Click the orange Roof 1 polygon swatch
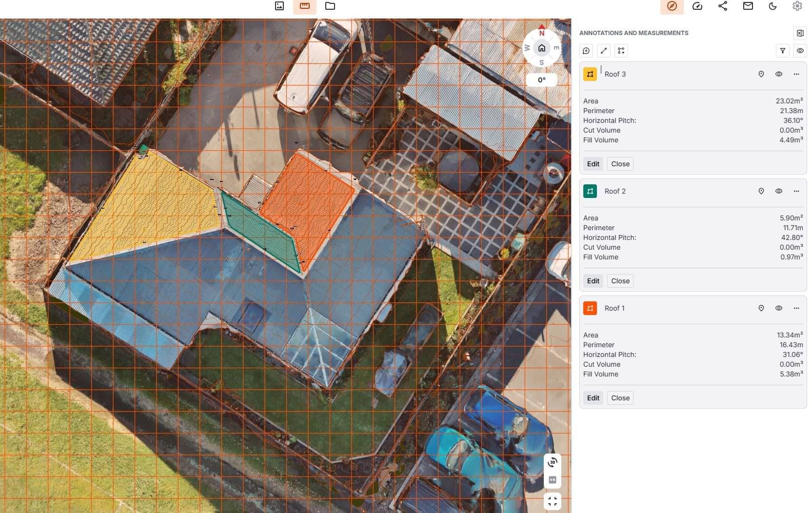The width and height of the screenshot is (812, 513). [590, 308]
